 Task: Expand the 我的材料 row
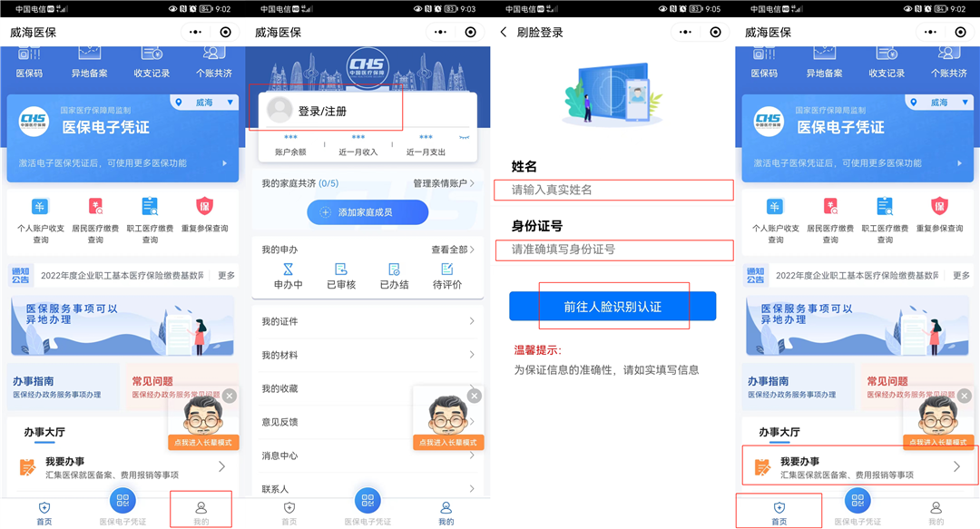pos(367,355)
